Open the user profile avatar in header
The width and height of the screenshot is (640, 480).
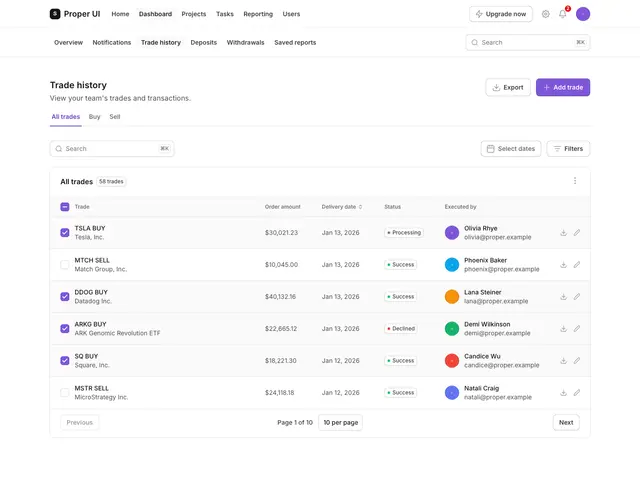click(582, 14)
